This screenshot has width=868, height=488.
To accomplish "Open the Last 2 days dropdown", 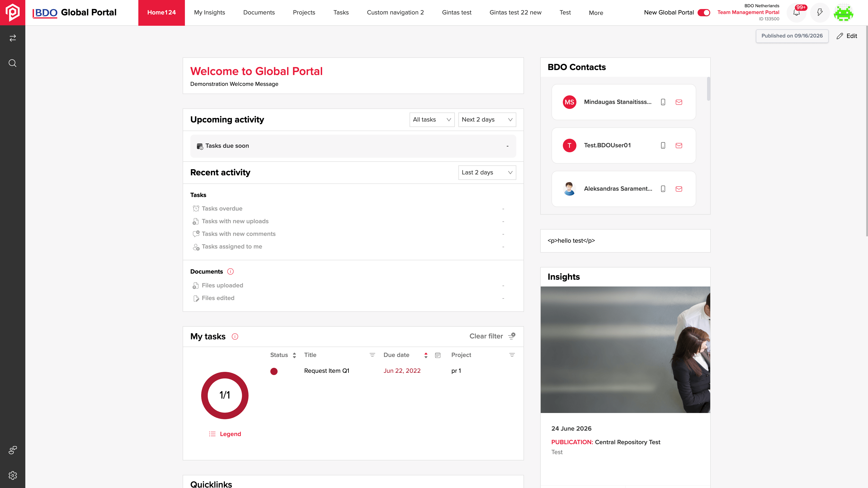I will point(487,172).
